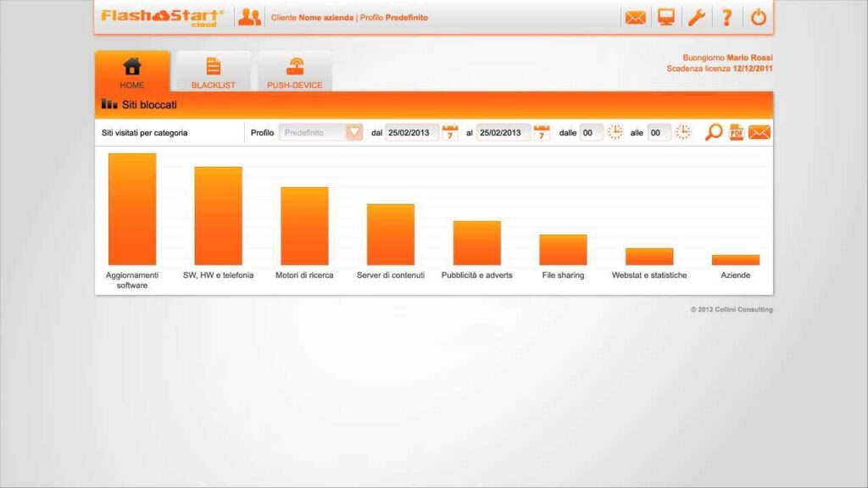Open the calendar icon for 'al' date
Image resolution: width=868 pixels, height=488 pixels.
click(542, 133)
